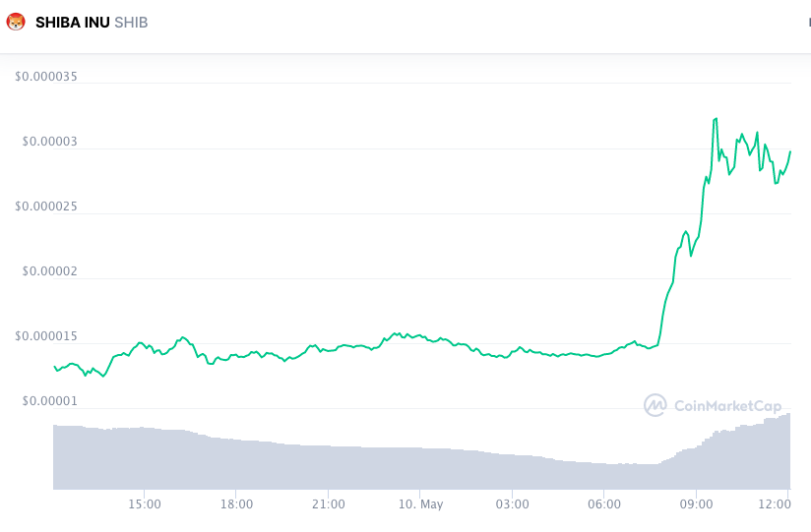Click the 03:00 time axis marker

(512, 504)
